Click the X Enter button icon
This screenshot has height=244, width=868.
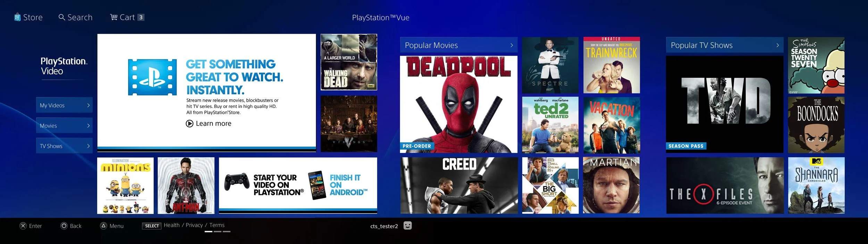(x=23, y=226)
